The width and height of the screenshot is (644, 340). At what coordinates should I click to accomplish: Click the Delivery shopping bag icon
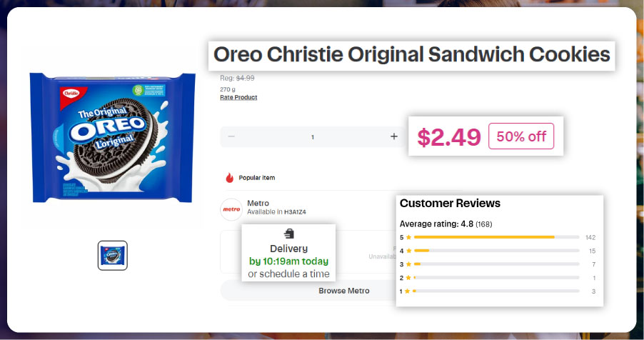pos(288,234)
